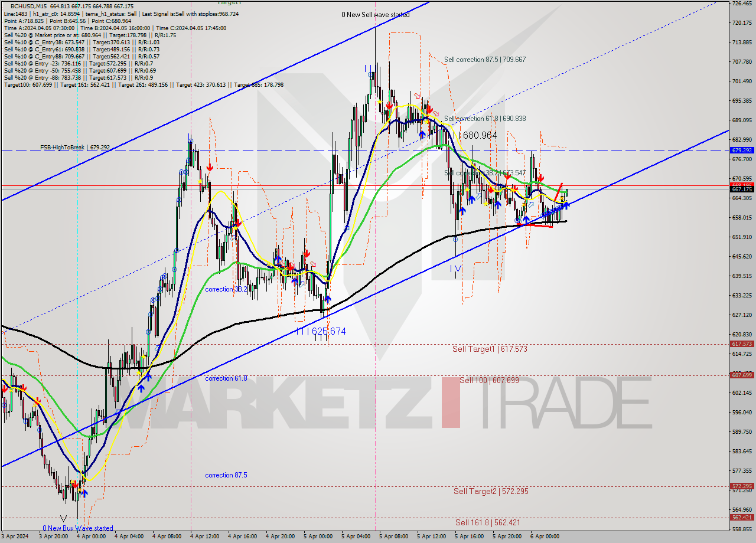Click the 'correction 38.2' blue label
Screen dimensions: 756x543
[x=226, y=289]
